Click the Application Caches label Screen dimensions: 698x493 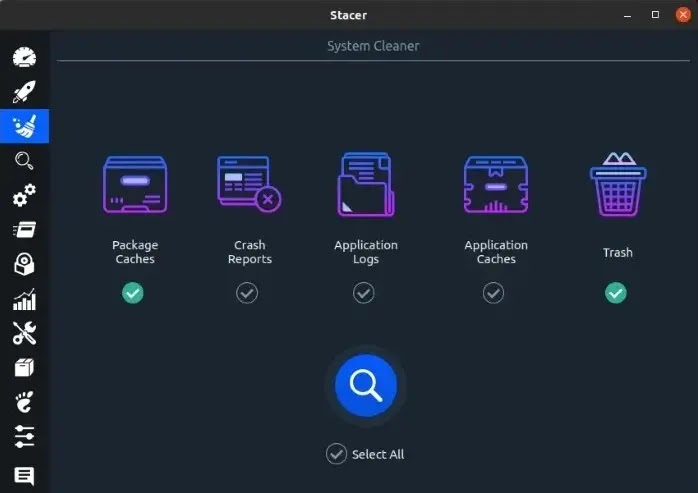pyautogui.click(x=496, y=252)
